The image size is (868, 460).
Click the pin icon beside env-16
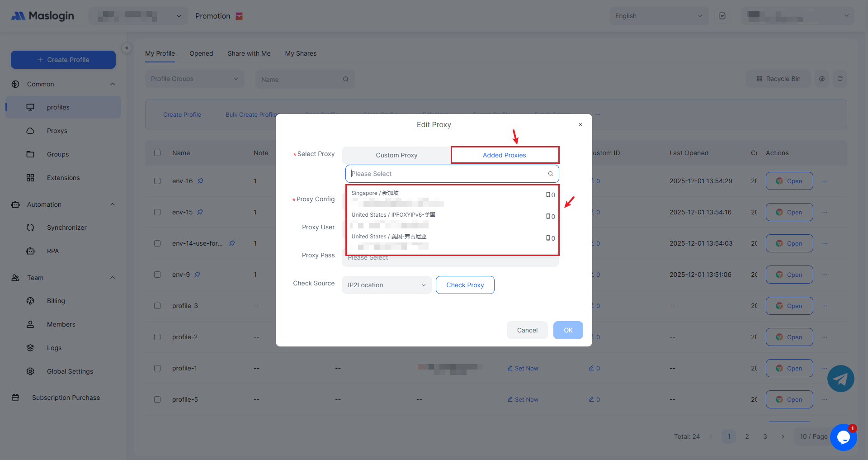tap(200, 181)
